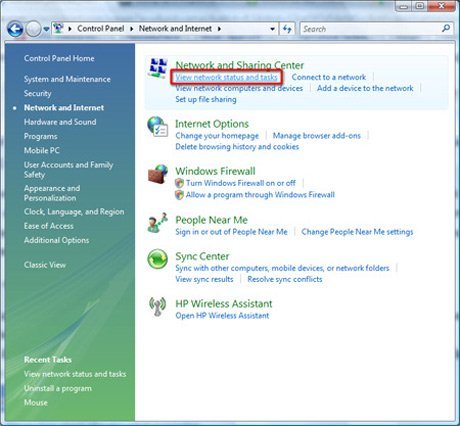Go back with the blue arrow button
This screenshot has width=460, height=426.
pos(15,29)
